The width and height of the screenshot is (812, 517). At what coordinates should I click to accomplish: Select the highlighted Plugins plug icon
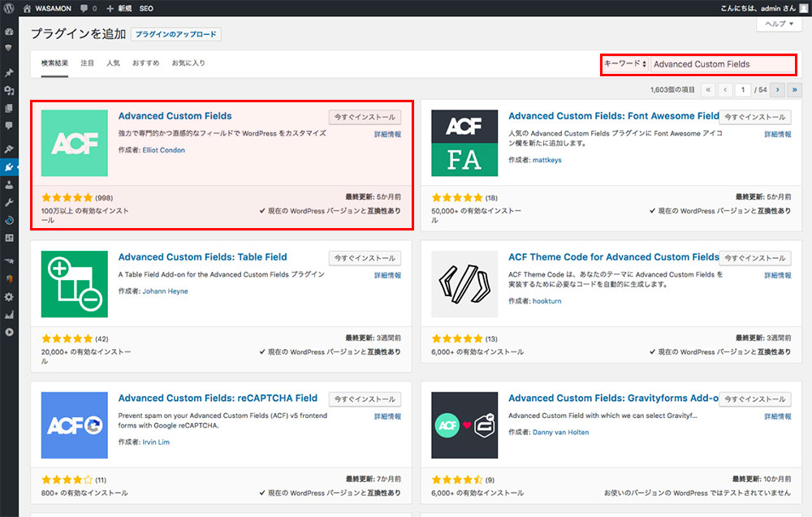coord(9,167)
